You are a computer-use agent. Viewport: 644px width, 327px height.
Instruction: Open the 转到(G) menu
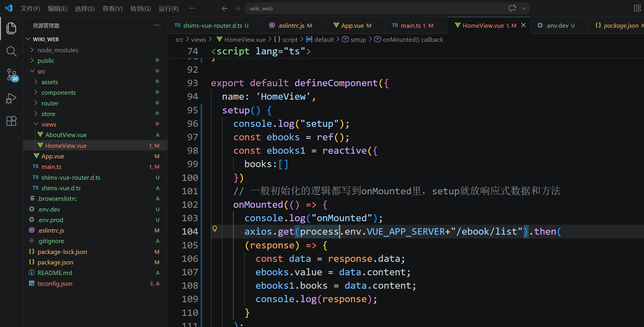pos(141,8)
